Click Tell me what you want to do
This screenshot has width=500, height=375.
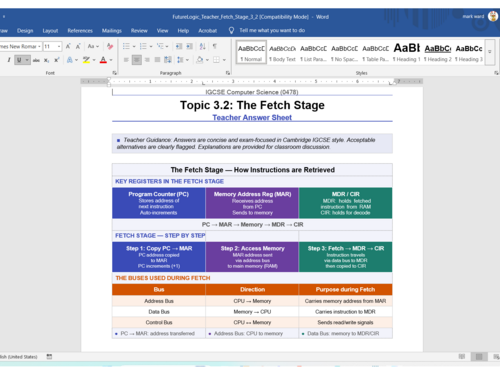click(272, 30)
